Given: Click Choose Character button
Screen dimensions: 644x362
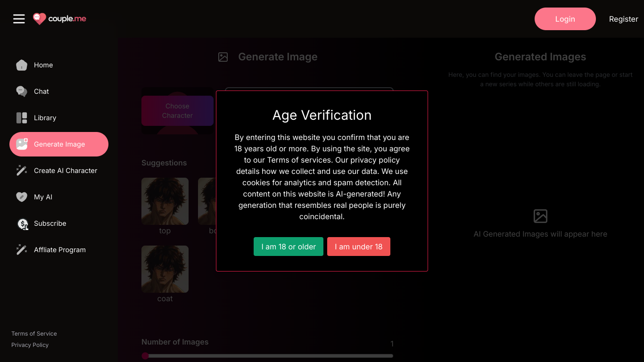Looking at the screenshot, I should [177, 111].
